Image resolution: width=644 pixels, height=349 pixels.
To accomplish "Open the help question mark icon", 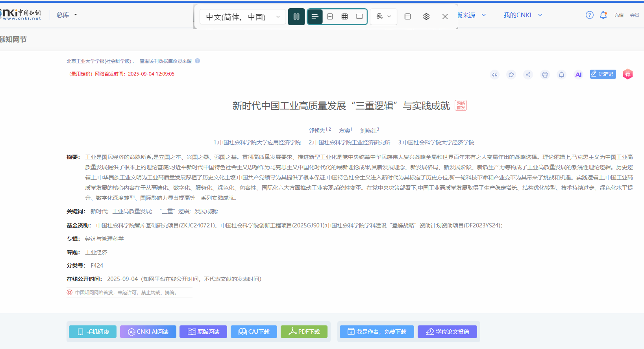I will pos(589,15).
